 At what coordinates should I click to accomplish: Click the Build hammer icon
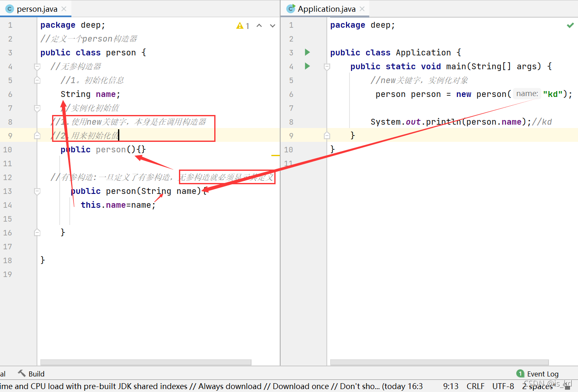(x=21, y=373)
